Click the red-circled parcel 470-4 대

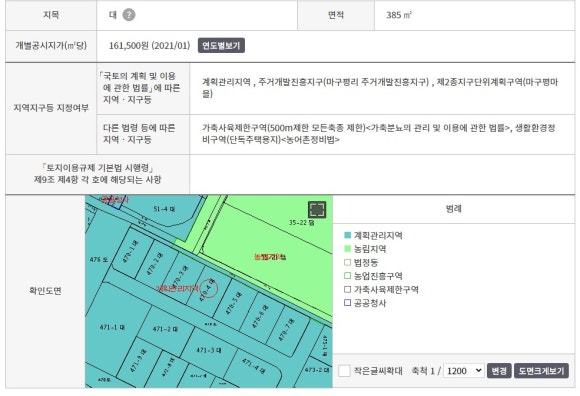pyautogui.click(x=208, y=288)
